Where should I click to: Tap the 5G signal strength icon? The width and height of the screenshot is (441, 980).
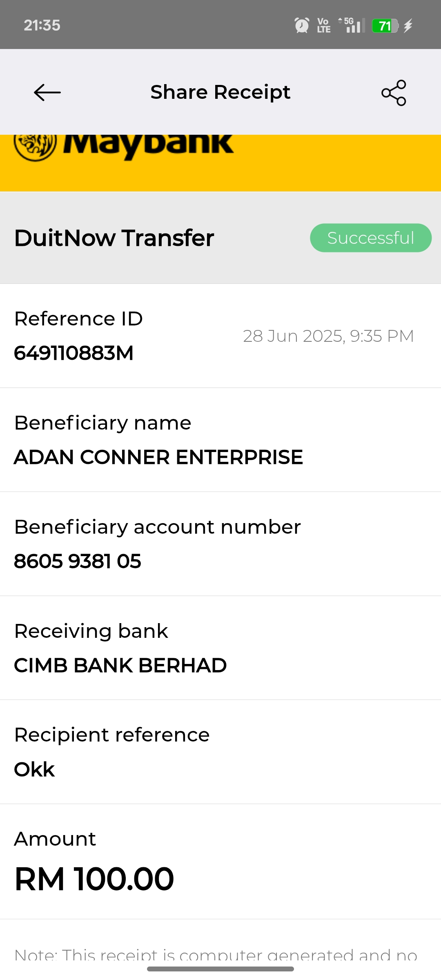click(352, 25)
